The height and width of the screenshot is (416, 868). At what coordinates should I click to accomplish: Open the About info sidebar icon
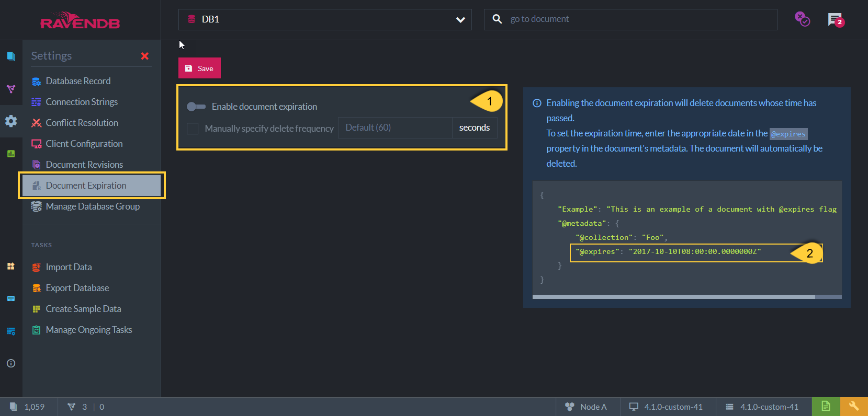tap(10, 363)
